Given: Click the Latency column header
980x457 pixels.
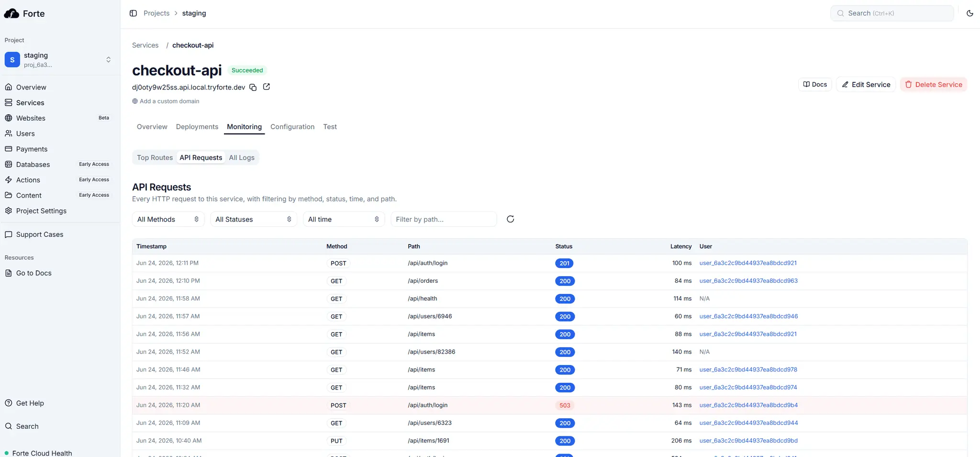Looking at the screenshot, I should (x=681, y=246).
